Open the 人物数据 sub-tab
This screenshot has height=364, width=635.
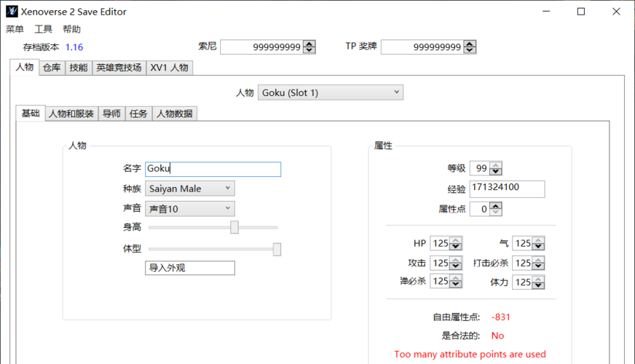point(175,114)
